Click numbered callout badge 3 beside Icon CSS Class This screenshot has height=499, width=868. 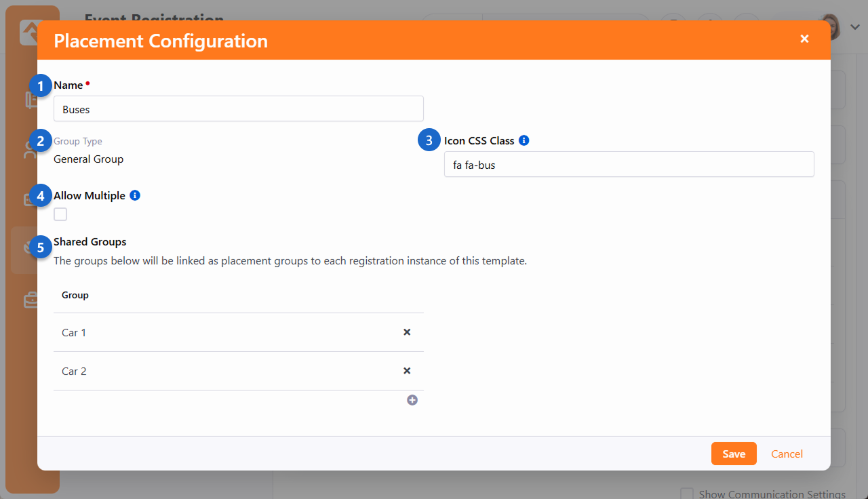pyautogui.click(x=429, y=141)
